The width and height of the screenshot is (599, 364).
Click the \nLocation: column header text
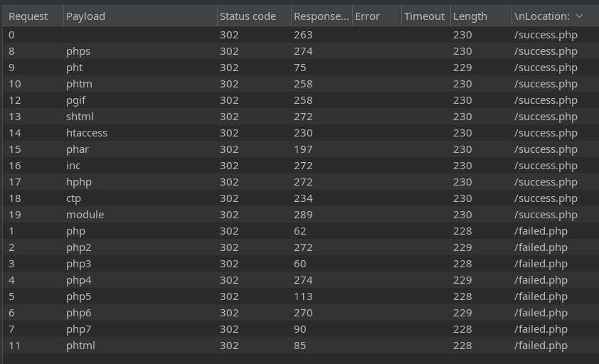[x=541, y=16]
